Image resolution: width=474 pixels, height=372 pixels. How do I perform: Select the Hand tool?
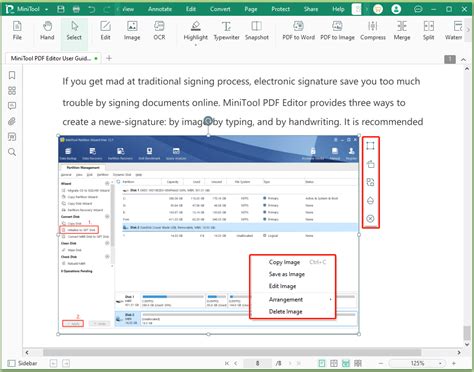(x=47, y=30)
